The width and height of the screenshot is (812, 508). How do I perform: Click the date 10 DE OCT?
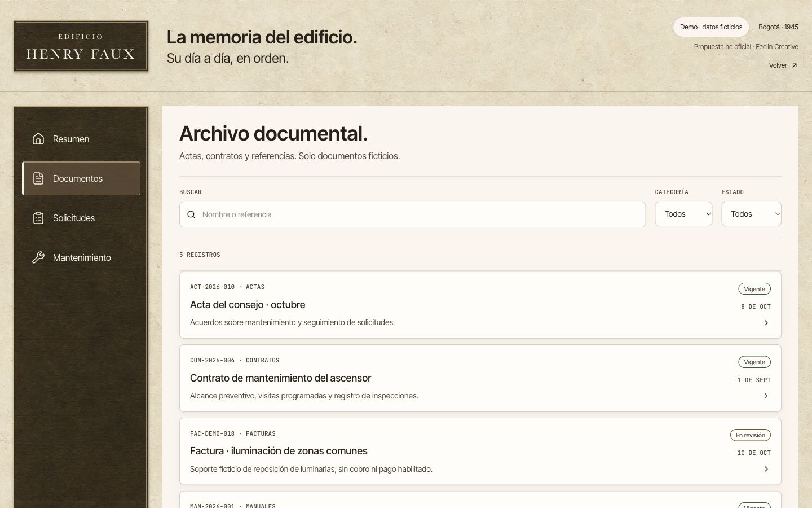click(x=754, y=453)
